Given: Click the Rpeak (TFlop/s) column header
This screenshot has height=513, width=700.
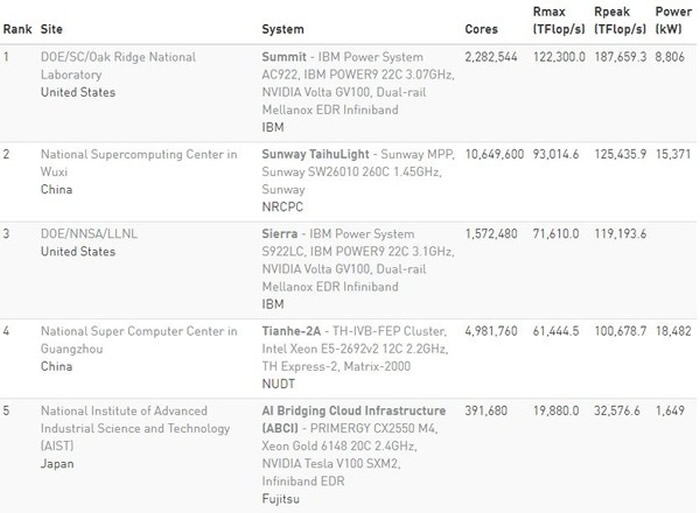Looking at the screenshot, I should click(620, 20).
